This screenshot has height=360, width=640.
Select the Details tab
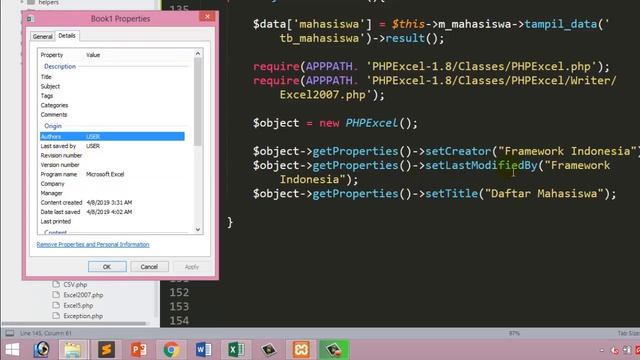tap(67, 36)
